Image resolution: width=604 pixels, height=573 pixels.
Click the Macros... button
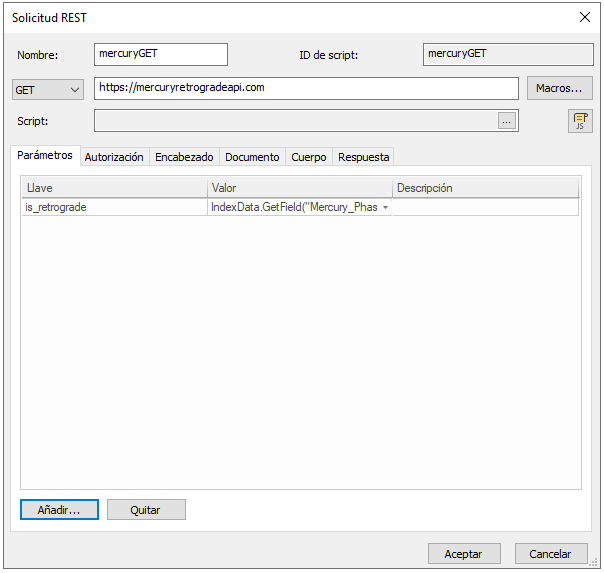point(559,88)
